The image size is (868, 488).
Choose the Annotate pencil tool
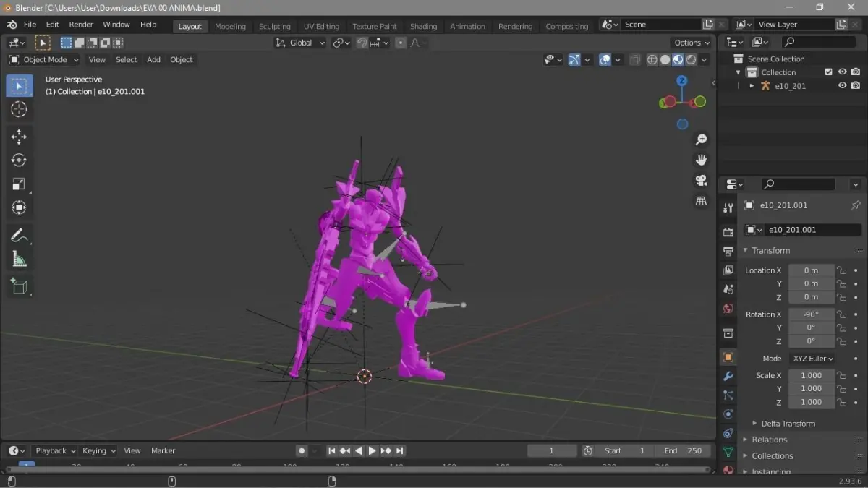coord(19,236)
